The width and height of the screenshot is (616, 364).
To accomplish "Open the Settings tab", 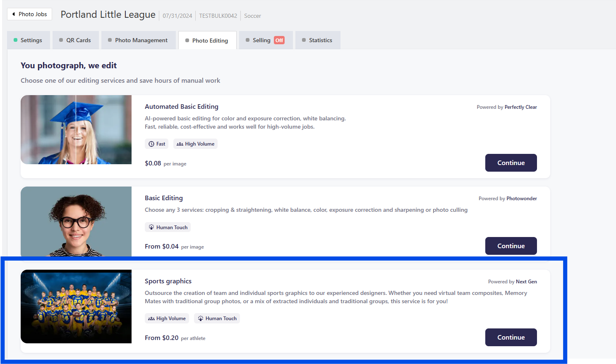I will click(29, 40).
